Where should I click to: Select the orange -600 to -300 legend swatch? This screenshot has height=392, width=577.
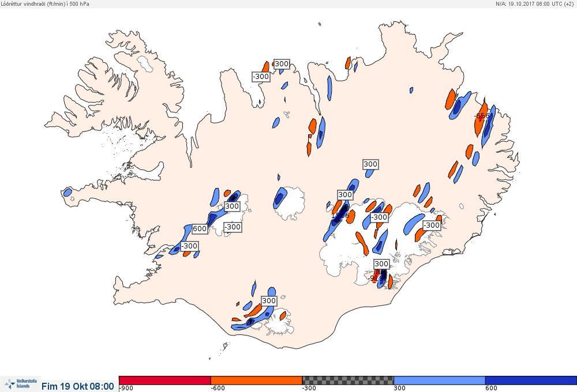click(x=256, y=380)
